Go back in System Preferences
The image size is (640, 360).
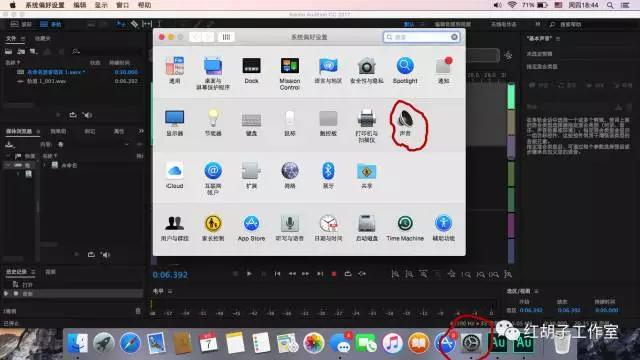196,37
